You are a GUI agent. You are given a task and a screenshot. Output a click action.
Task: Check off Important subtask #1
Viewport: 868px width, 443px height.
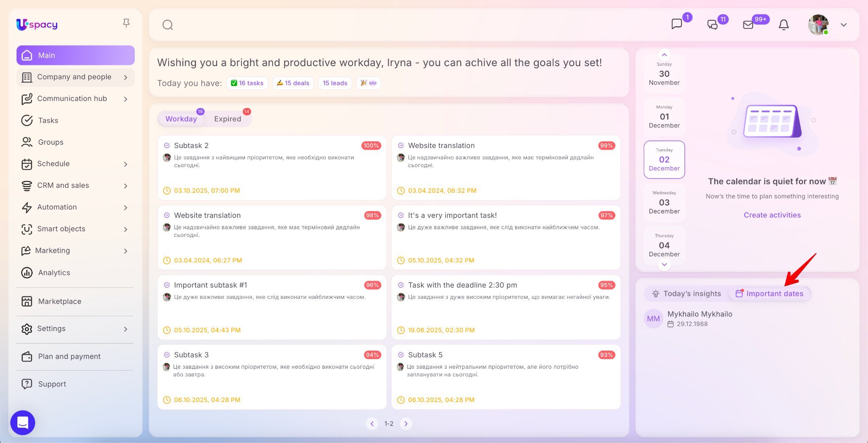pos(167,285)
